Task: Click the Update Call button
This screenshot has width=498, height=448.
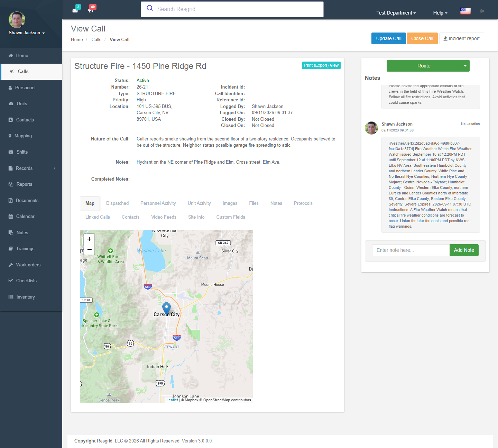Action: click(x=389, y=38)
